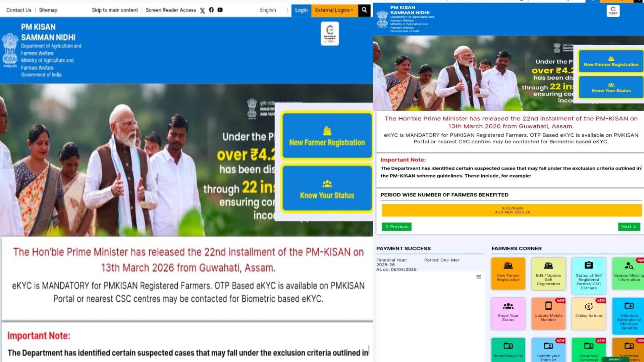Click New Farmer Registration in the enlarged banner
This screenshot has width=644, height=362.
coord(327,136)
